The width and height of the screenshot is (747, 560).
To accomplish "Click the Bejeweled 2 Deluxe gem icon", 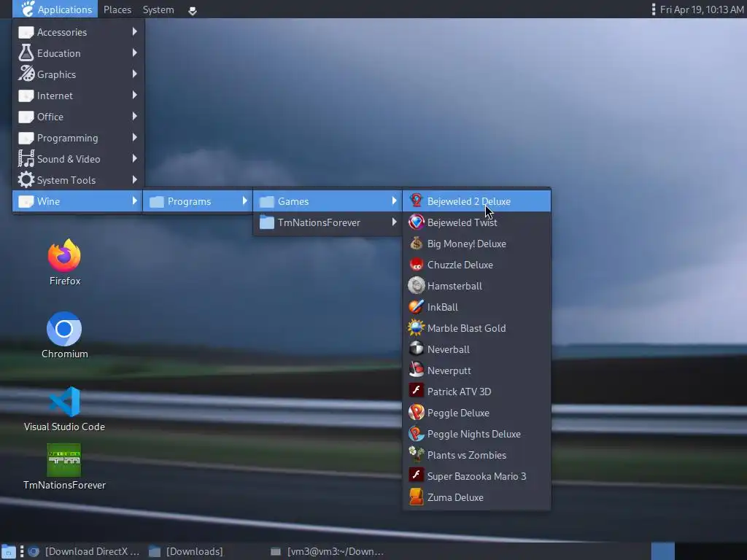I will coord(416,201).
